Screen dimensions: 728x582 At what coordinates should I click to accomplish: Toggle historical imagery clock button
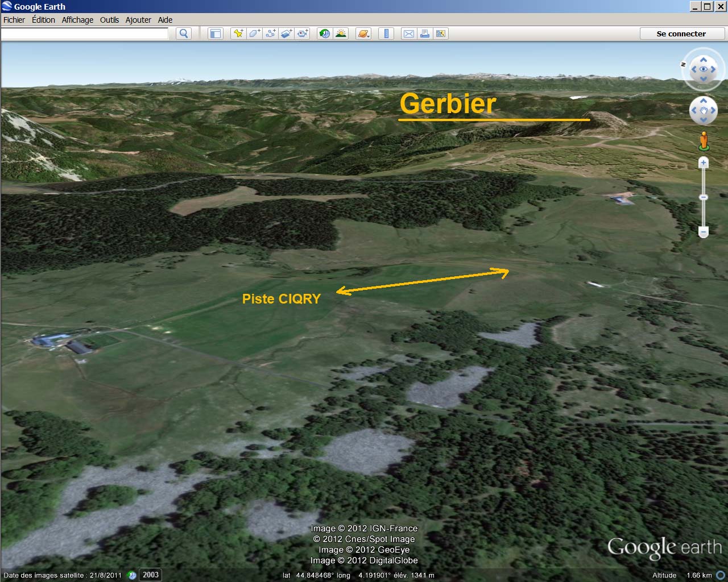[325, 34]
